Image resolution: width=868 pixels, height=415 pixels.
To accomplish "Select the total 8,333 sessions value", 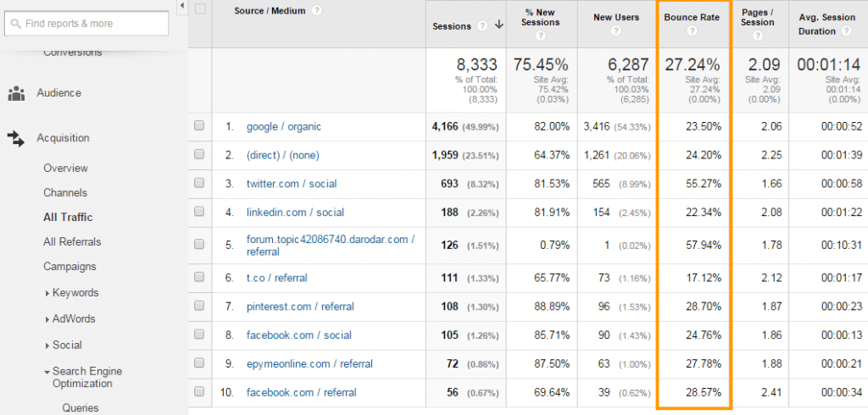I will click(476, 64).
